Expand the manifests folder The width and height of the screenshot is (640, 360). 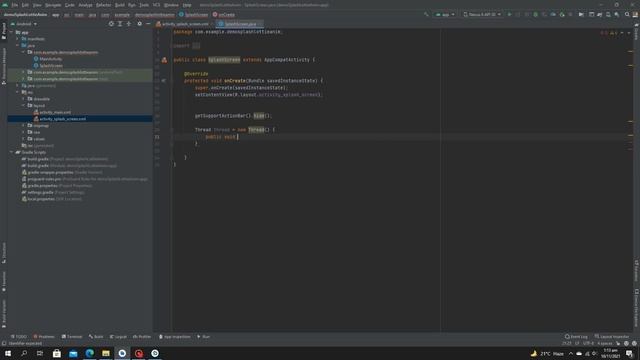[18, 39]
